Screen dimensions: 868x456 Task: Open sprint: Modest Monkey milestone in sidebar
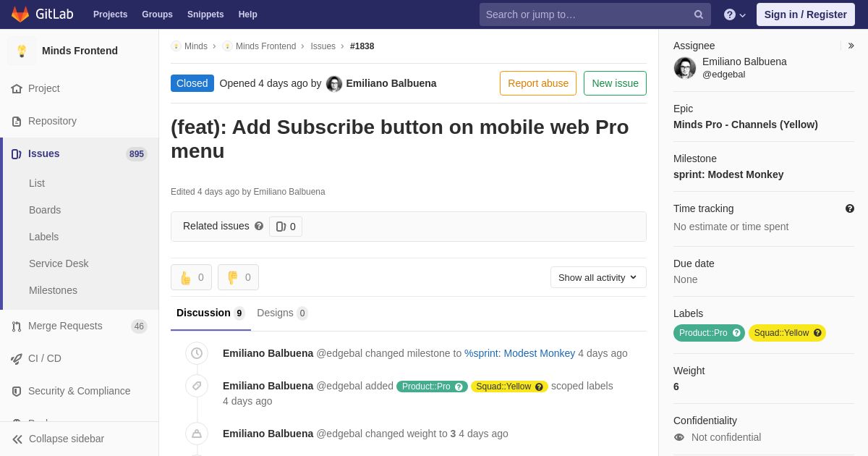point(728,174)
